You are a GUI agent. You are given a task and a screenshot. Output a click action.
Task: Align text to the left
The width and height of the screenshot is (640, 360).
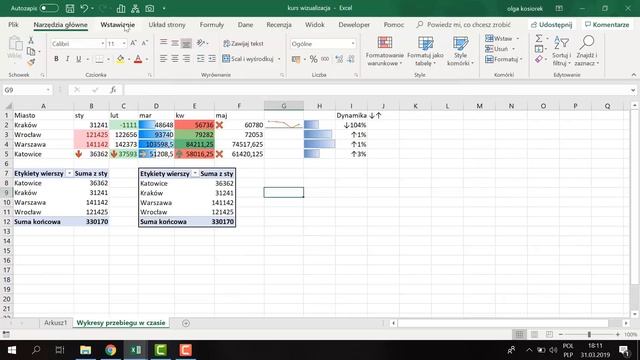tap(163, 59)
